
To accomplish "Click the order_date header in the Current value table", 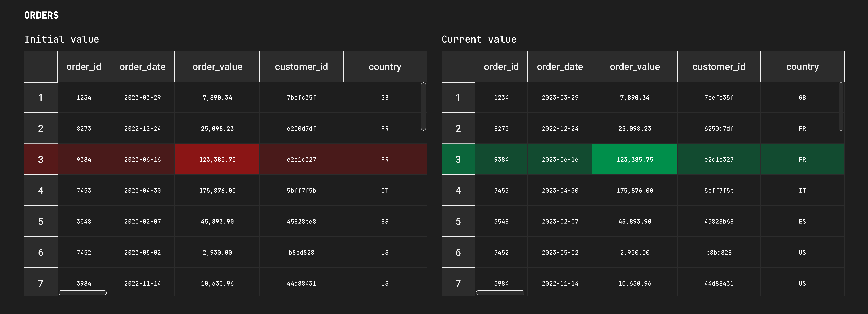I will (560, 67).
